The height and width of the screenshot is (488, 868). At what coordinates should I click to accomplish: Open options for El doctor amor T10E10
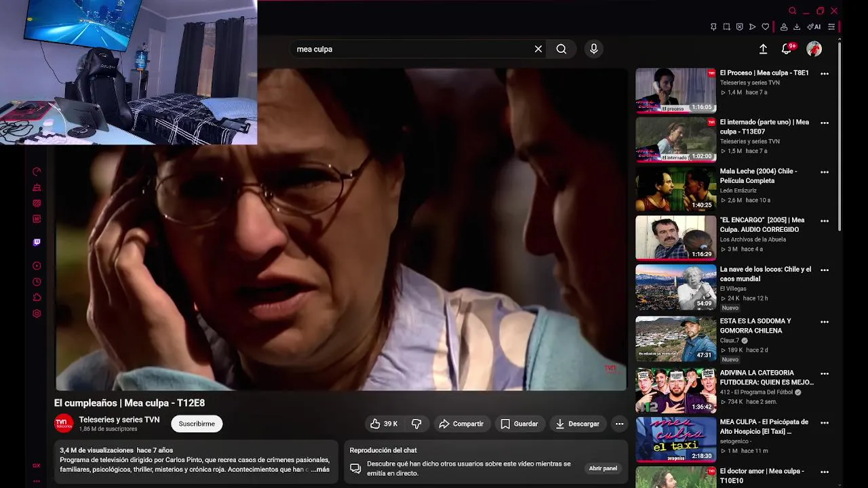pos(825,472)
